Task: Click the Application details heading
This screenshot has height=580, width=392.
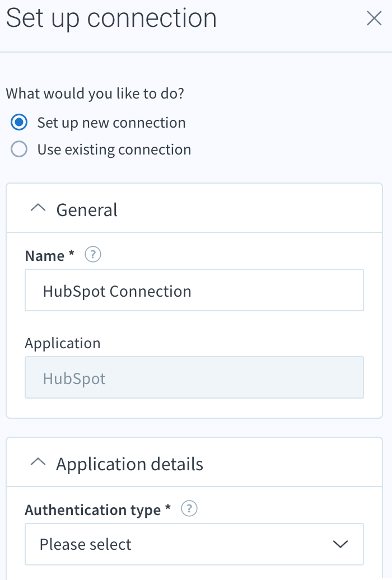Action: [x=129, y=465]
